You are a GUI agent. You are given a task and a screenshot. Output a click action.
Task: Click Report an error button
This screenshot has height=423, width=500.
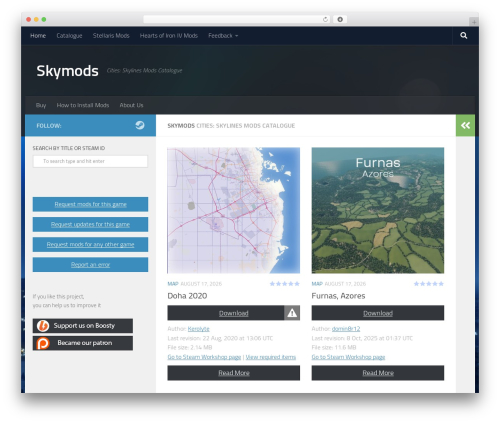tap(90, 265)
